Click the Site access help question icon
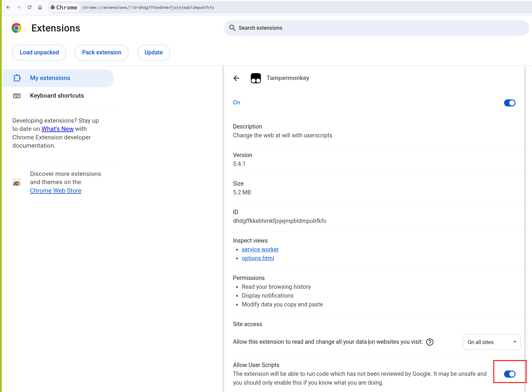 pos(430,342)
